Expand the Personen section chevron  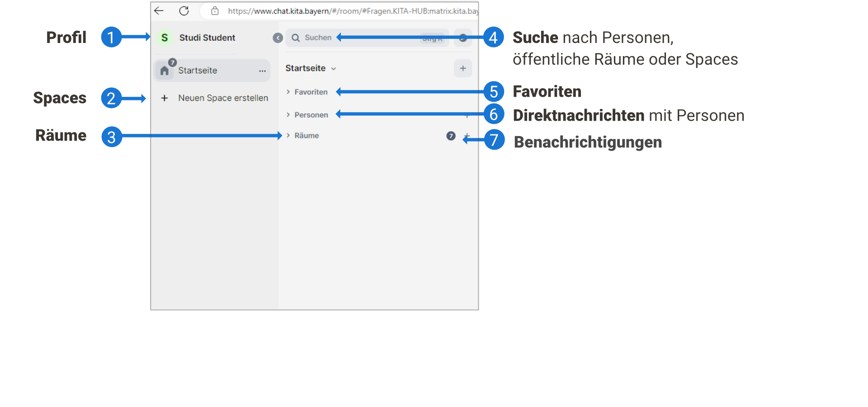coord(288,115)
